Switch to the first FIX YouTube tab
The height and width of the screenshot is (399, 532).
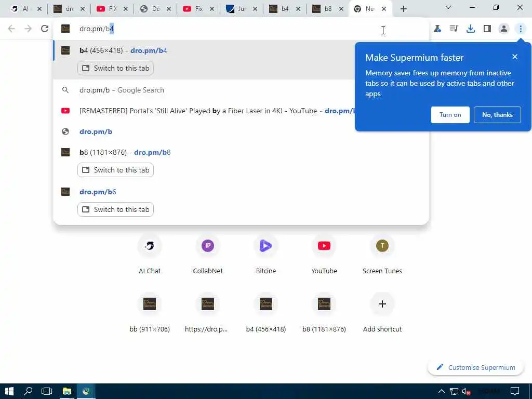coord(108,9)
